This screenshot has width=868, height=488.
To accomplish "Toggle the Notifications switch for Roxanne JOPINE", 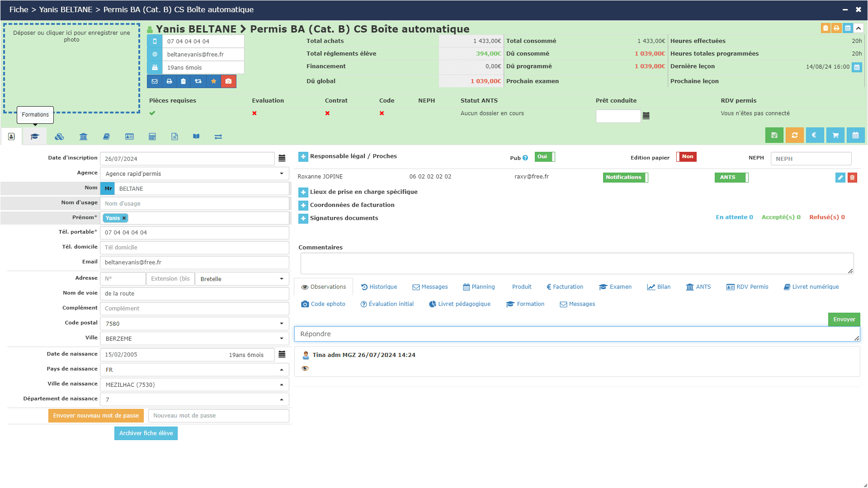I will (x=625, y=178).
